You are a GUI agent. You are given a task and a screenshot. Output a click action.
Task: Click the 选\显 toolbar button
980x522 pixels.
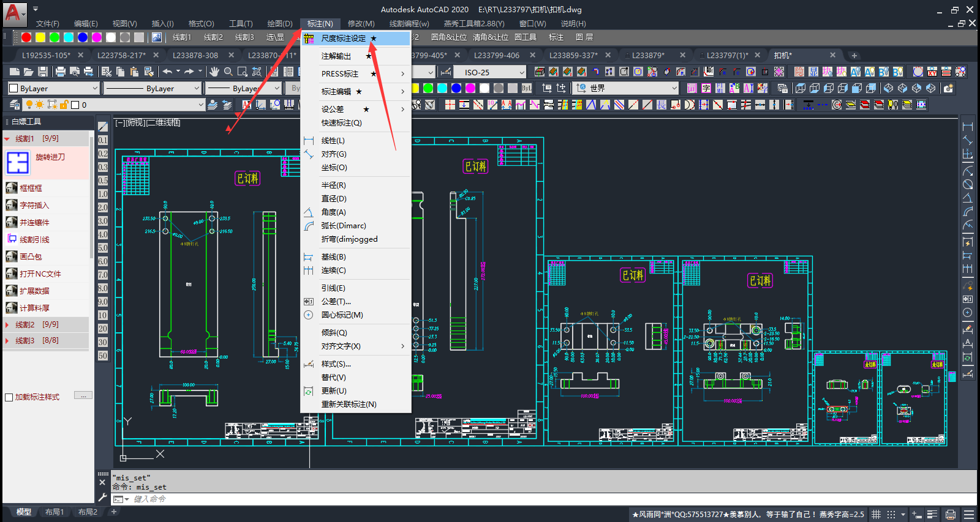(x=275, y=37)
